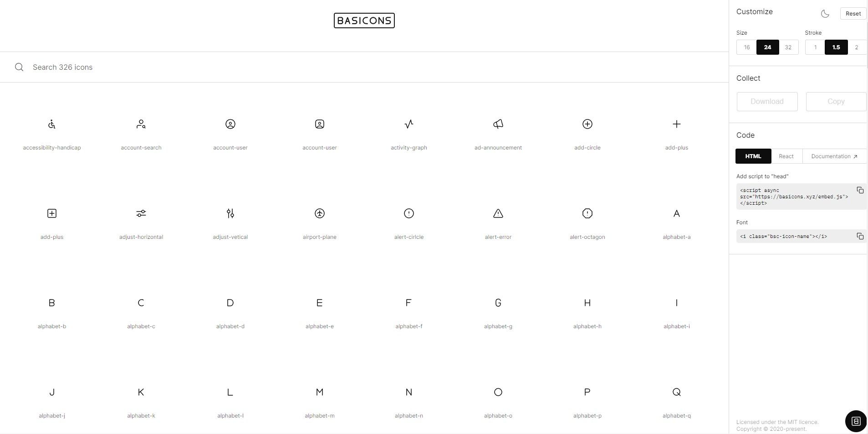Viewport: 868px width, 434px height.
Task: Choose the alphabet-p letter icon
Action: (587, 392)
